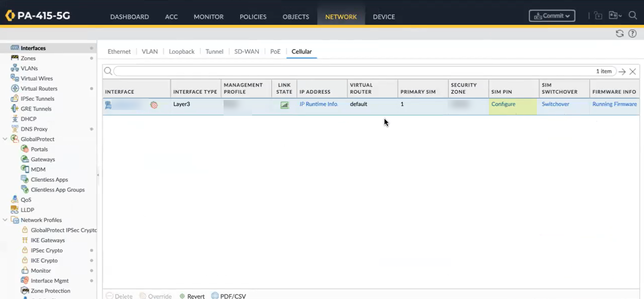Screen dimensions: 644x299
Task: Click the PDF/CSV export button
Action: point(229,296)
